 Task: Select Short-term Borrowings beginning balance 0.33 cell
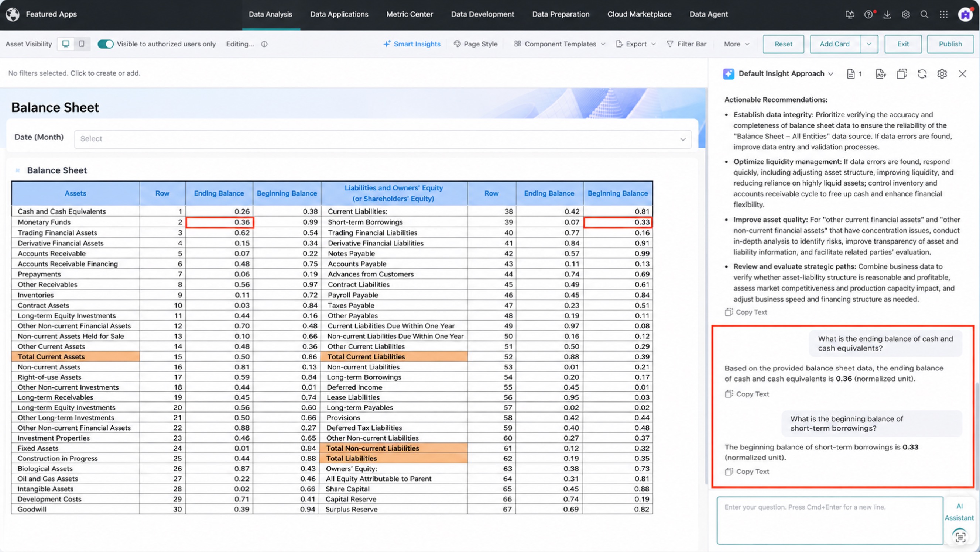coord(618,222)
